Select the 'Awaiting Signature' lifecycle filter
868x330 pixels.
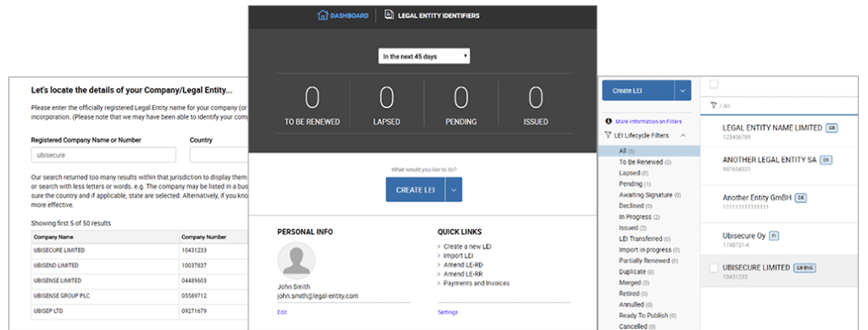[650, 195]
